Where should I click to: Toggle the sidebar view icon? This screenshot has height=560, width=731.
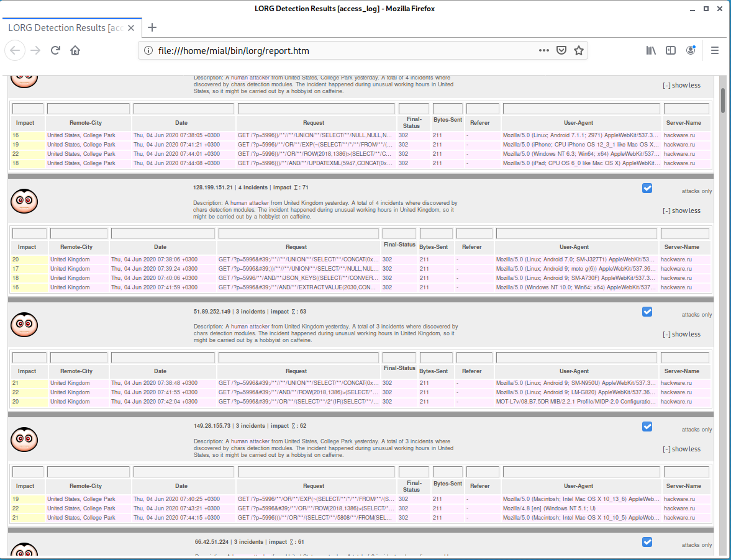coord(671,50)
